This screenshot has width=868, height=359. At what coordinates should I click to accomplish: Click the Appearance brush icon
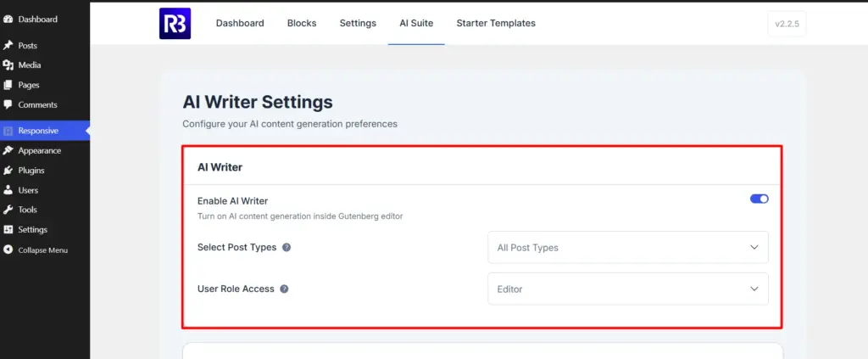point(8,151)
